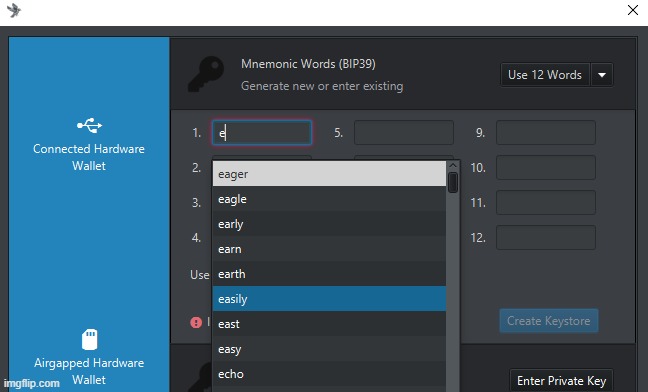
Task: Click the SD card Airgapped Hardware Wallet icon
Action: pyautogui.click(x=89, y=340)
